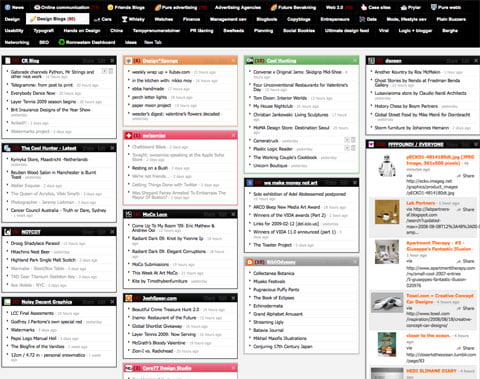Open the New Tab tab

pos(153,42)
